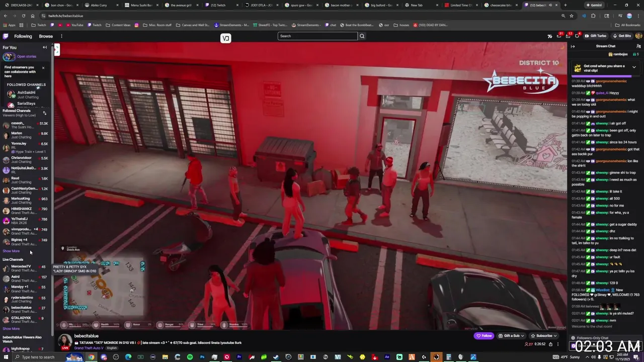The image size is (644, 362).
Task: Open the YouTube bookmark
Action: click(74, 25)
